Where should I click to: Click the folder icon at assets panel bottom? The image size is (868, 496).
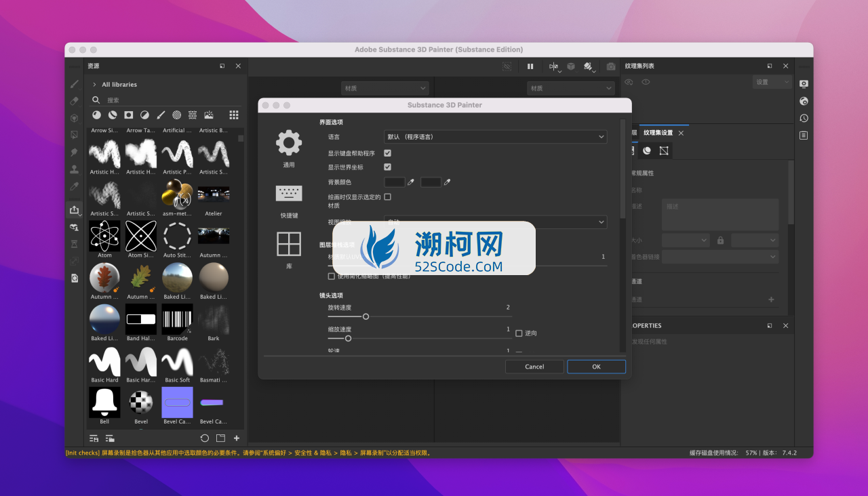[x=220, y=438]
